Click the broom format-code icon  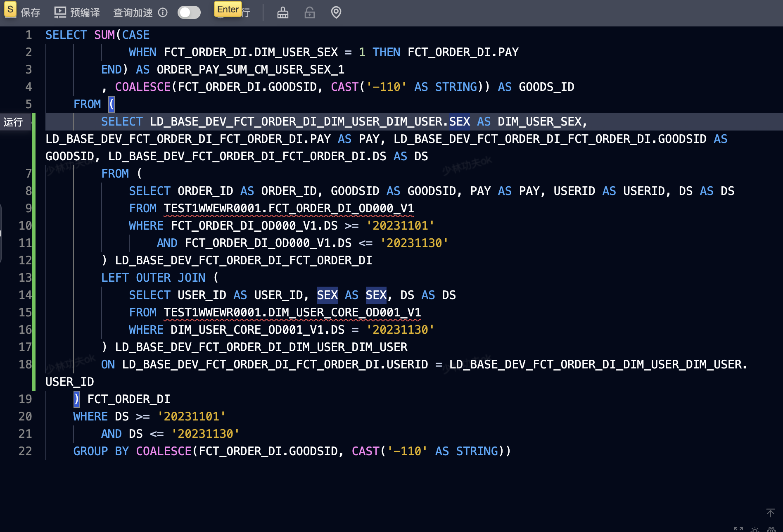[x=283, y=13]
